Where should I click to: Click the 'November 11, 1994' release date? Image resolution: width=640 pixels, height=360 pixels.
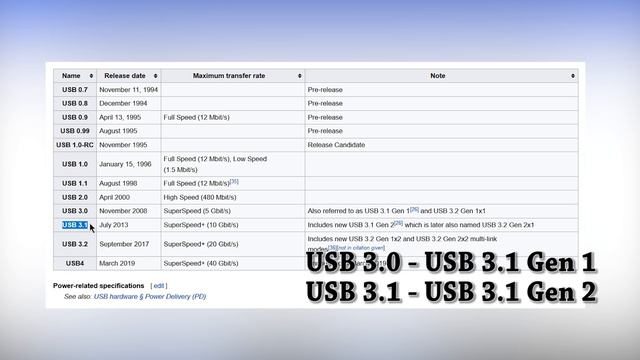129,89
